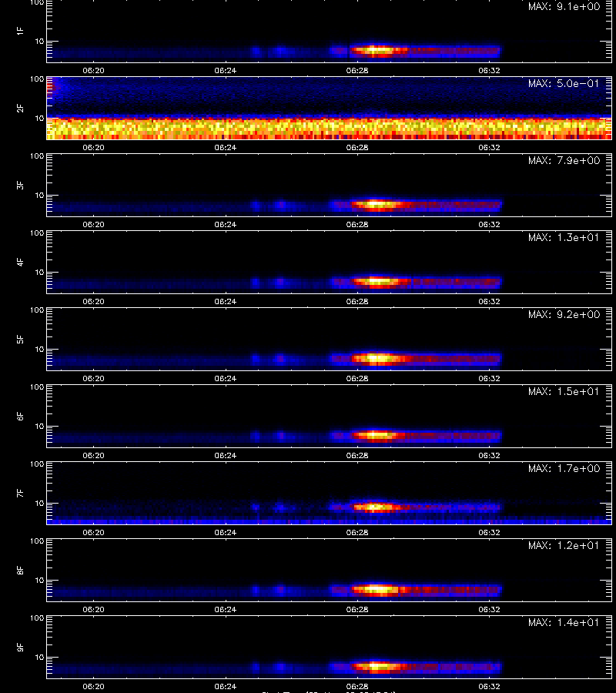Click the bright peak in the 7F spectrogram
Image resolution: width=616 pixels, height=693 pixels.
point(375,507)
